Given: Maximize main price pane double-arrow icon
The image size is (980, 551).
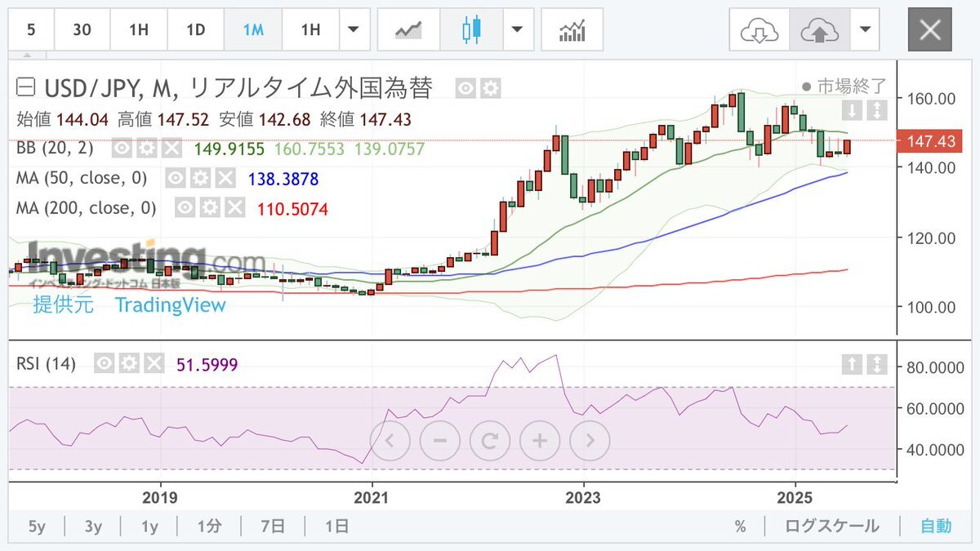Looking at the screenshot, I should point(876,110).
